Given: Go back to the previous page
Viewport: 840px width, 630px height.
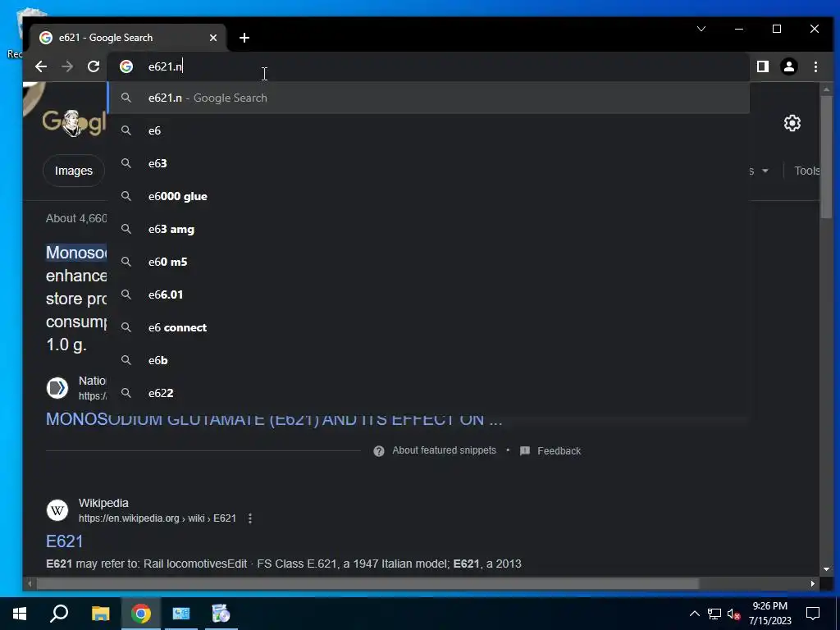Looking at the screenshot, I should click(41, 66).
